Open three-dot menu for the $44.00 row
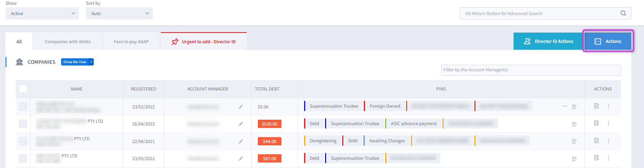 pyautogui.click(x=608, y=141)
